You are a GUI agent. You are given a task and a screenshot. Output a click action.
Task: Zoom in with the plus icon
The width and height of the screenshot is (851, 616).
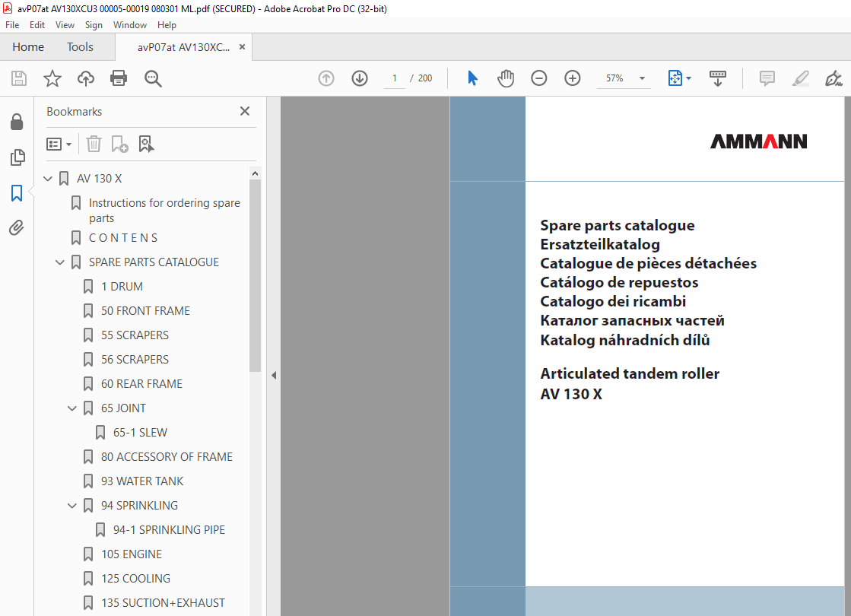point(573,78)
